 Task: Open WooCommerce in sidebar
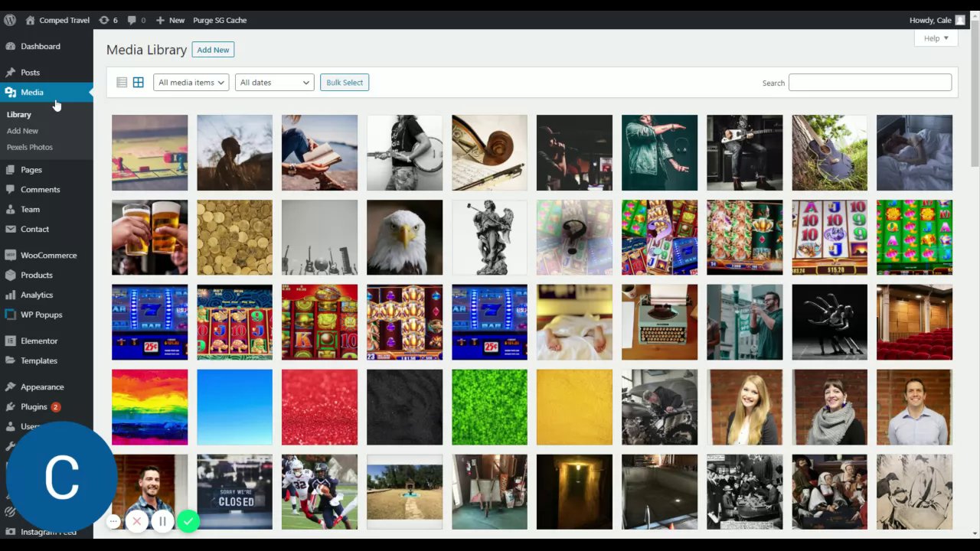tap(47, 255)
